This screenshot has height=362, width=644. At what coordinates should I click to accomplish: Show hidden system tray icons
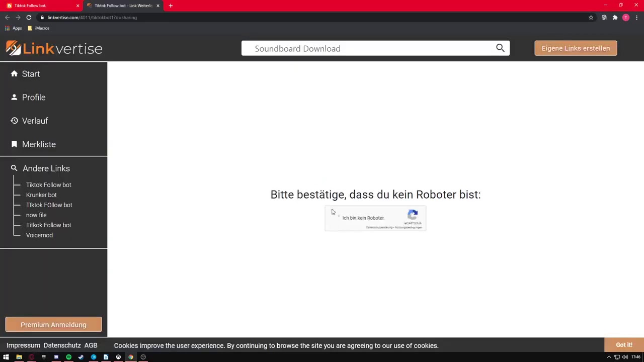point(609,357)
